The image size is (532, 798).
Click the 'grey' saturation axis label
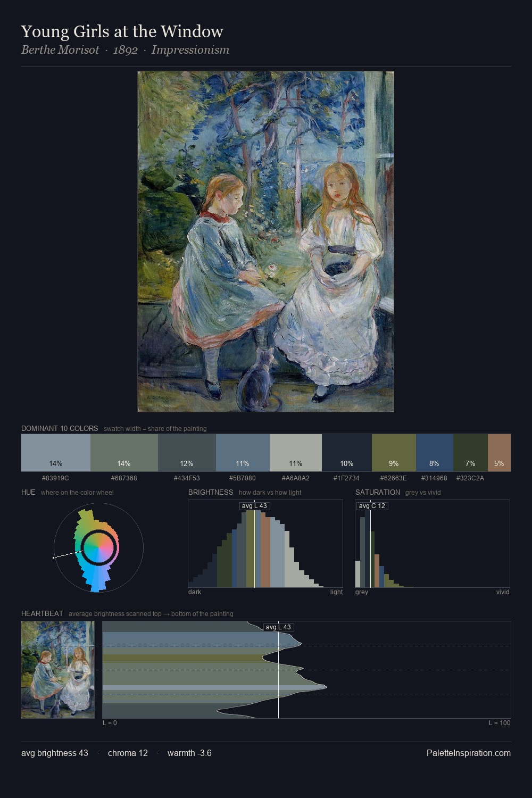pyautogui.click(x=362, y=592)
